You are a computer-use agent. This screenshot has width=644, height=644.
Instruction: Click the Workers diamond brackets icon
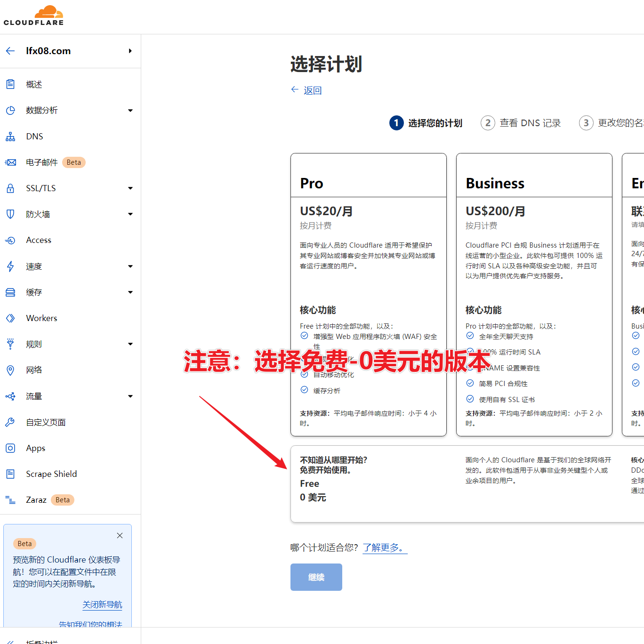click(10, 318)
